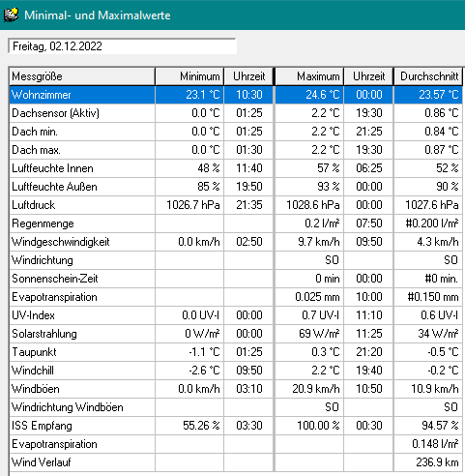
Task: Select the Wind Verlauf row
Action: (236, 462)
